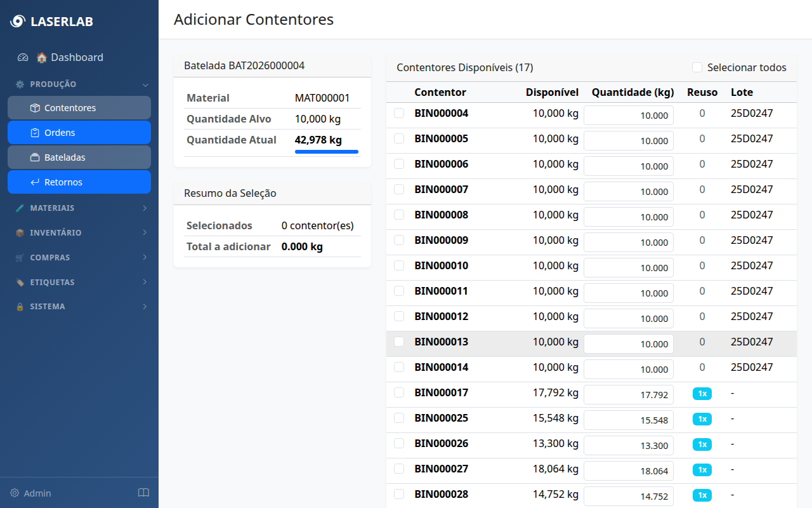The image size is (812, 508).
Task: Click the Ordens clipboard icon
Action: [35, 133]
